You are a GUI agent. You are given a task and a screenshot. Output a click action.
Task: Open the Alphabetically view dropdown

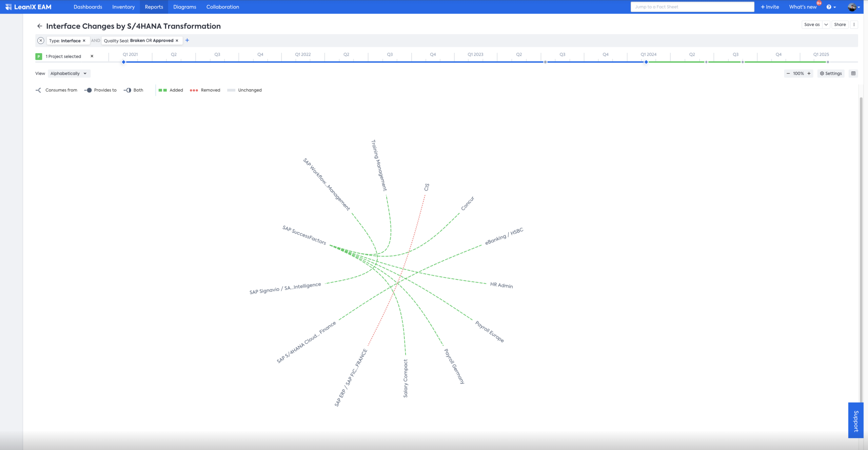pos(69,73)
